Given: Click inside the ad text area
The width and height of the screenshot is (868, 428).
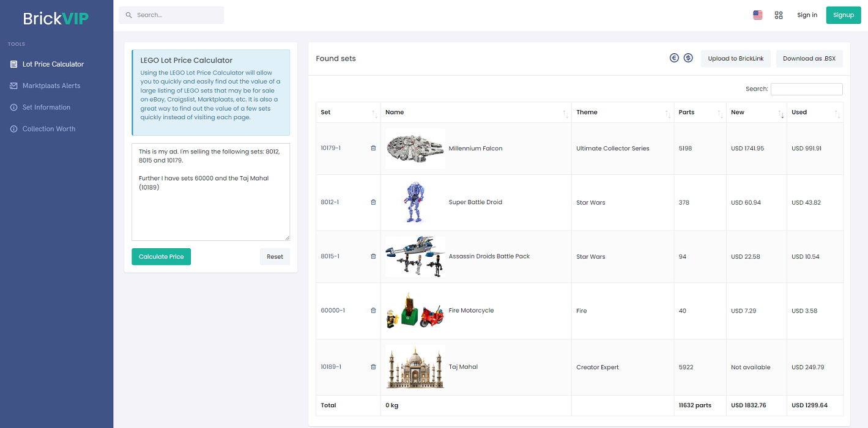Looking at the screenshot, I should click(210, 192).
